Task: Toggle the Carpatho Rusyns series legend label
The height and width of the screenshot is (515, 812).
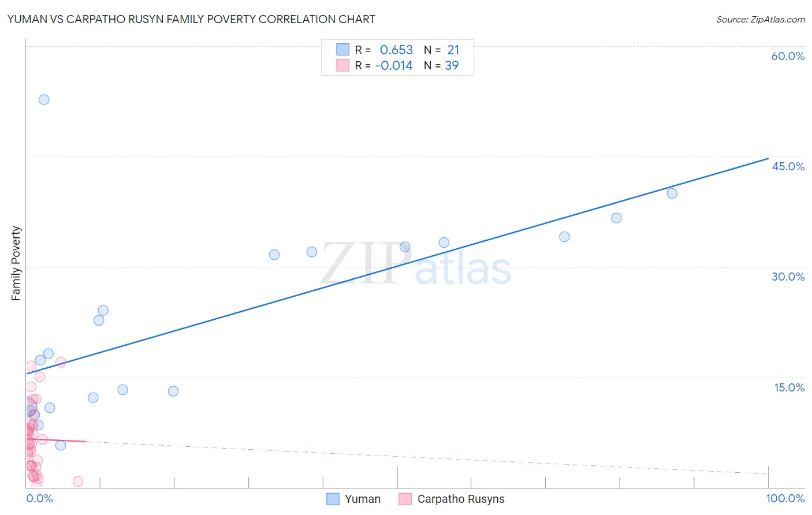Action: 460,499
